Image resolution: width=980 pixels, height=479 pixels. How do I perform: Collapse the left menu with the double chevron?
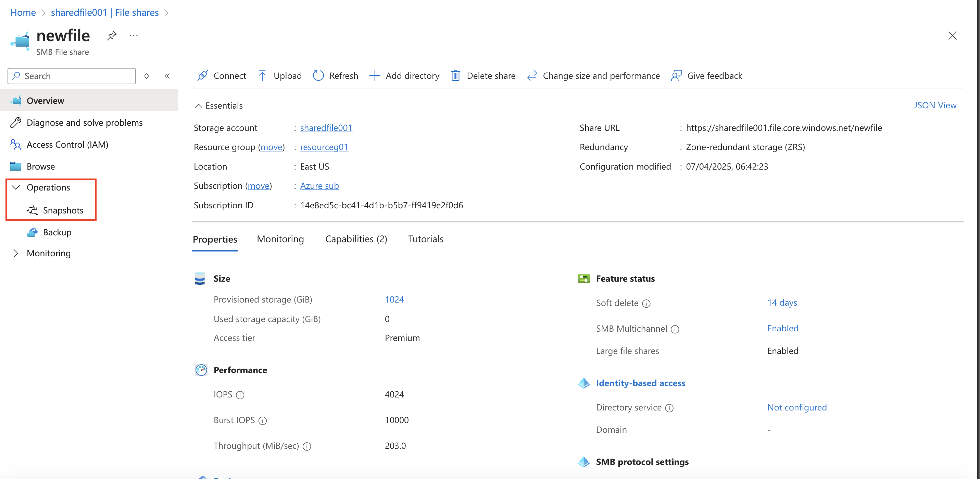click(x=167, y=76)
